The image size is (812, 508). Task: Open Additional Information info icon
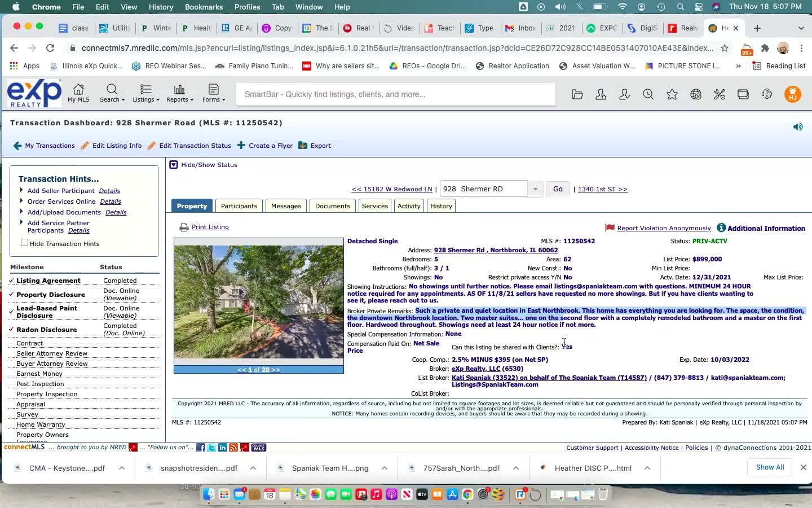point(721,227)
